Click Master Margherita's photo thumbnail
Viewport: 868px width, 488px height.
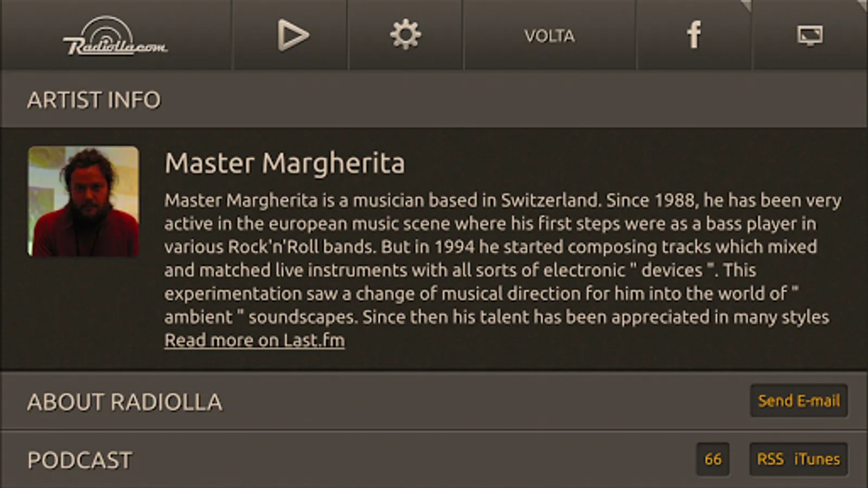tap(84, 201)
